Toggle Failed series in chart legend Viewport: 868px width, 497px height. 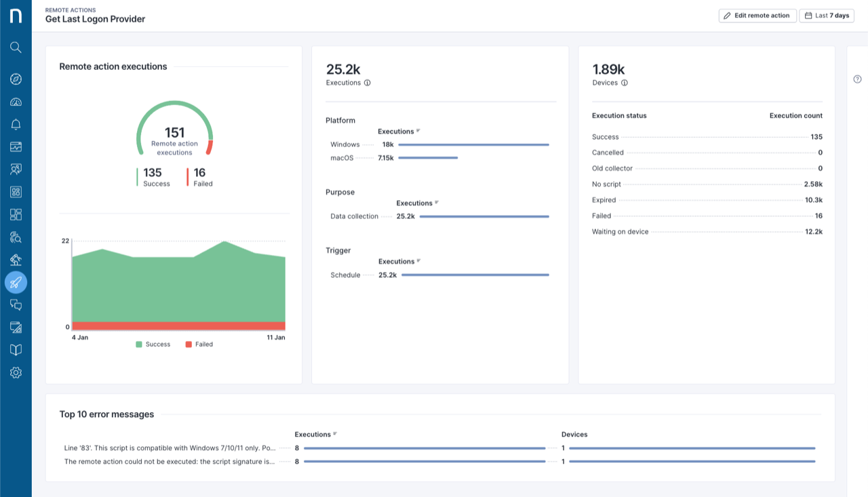(199, 344)
